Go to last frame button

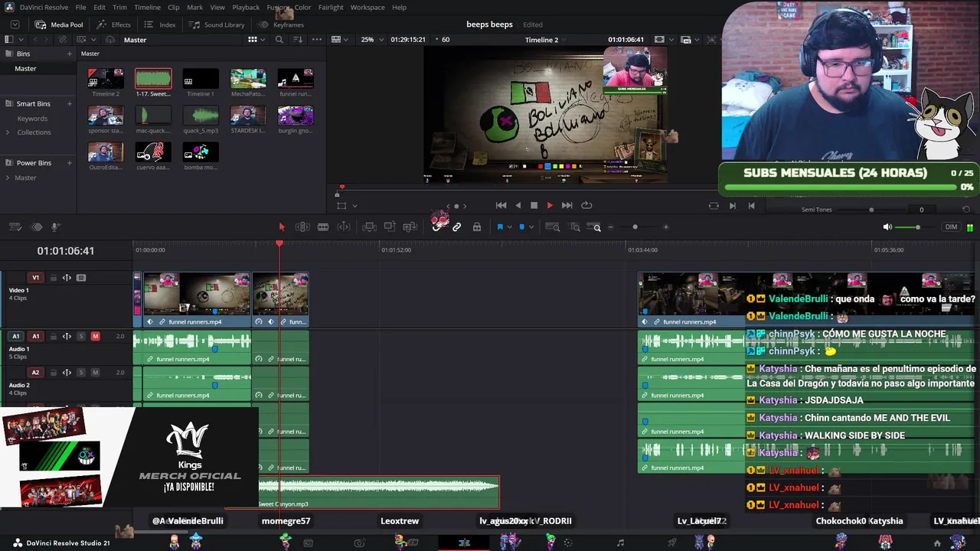(567, 205)
